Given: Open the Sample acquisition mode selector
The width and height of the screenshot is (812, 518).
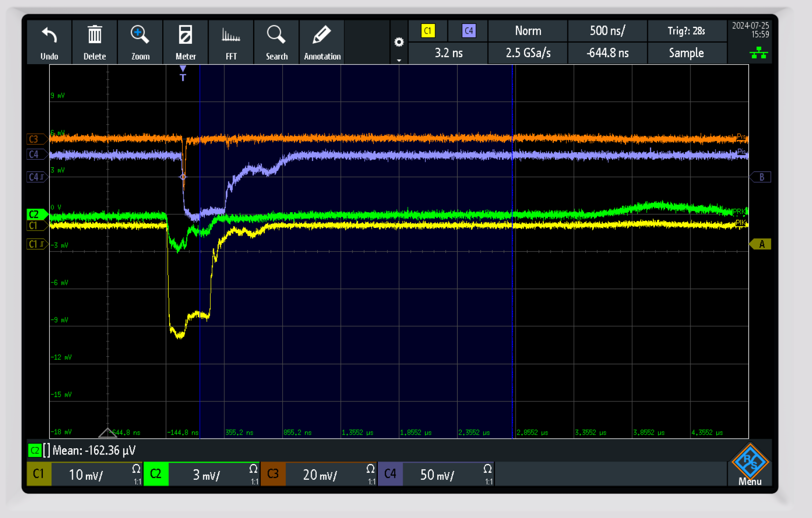Looking at the screenshot, I should coord(686,53).
